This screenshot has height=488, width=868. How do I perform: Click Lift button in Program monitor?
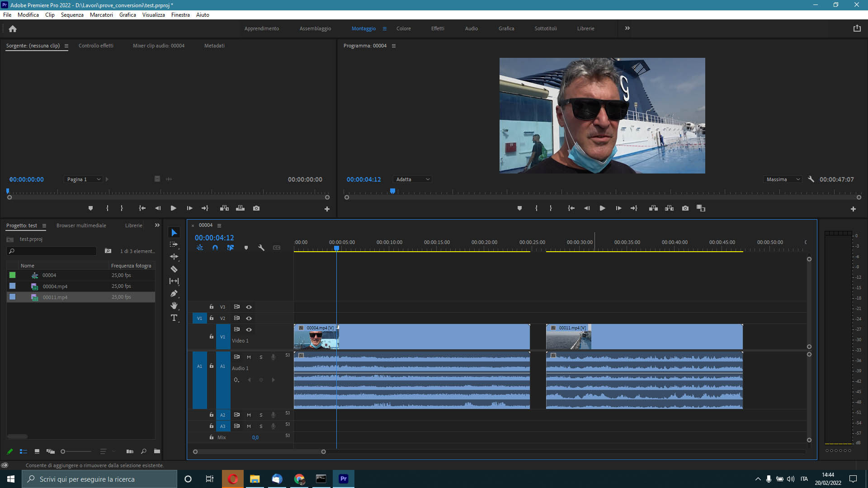click(x=653, y=208)
